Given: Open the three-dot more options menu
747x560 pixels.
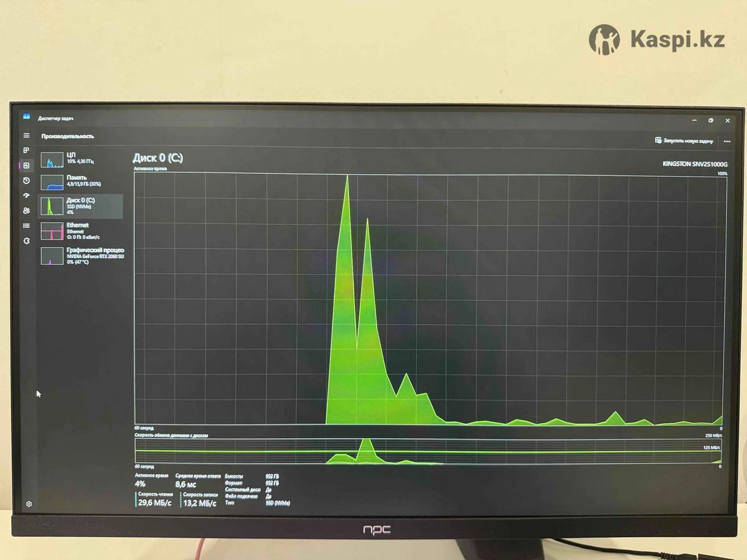Looking at the screenshot, I should point(726,141).
